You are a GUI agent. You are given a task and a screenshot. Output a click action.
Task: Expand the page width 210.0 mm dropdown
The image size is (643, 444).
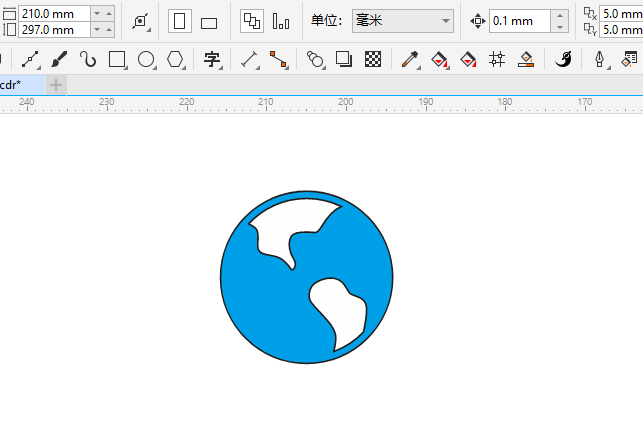pyautogui.click(x=97, y=12)
